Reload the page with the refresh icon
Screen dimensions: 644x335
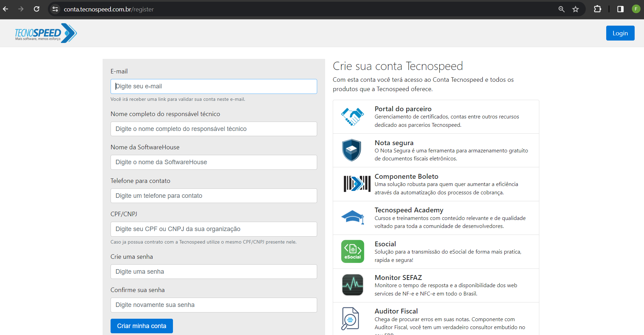pos(37,9)
